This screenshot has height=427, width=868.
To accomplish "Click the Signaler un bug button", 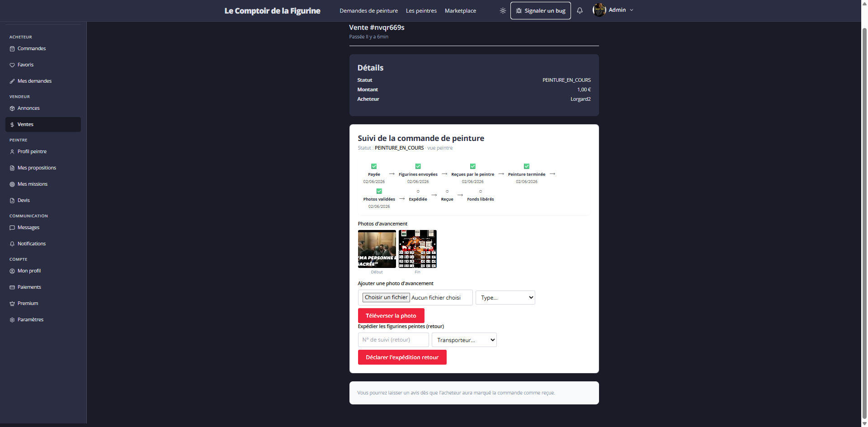I will [541, 11].
